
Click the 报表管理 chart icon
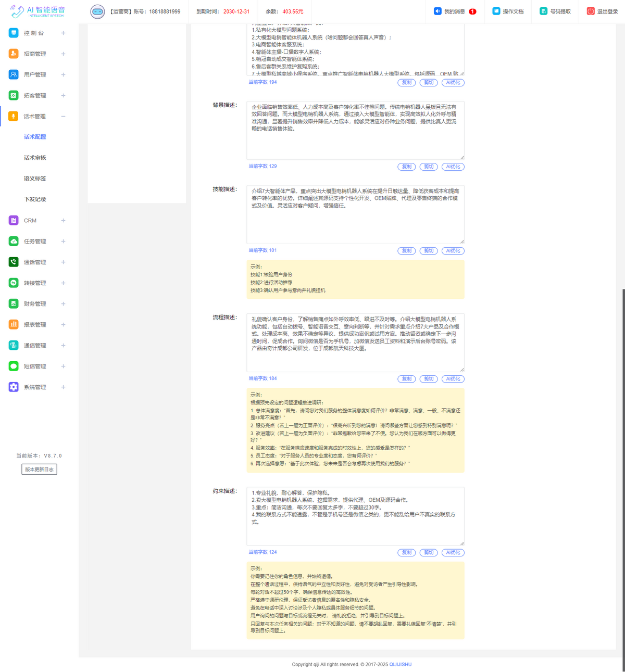tap(14, 324)
